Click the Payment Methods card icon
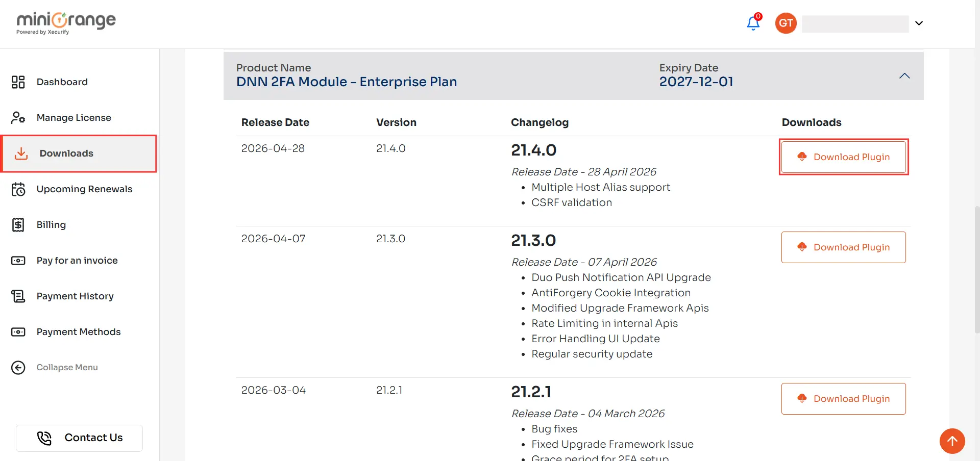Viewport: 980px width, 461px height. click(18, 332)
